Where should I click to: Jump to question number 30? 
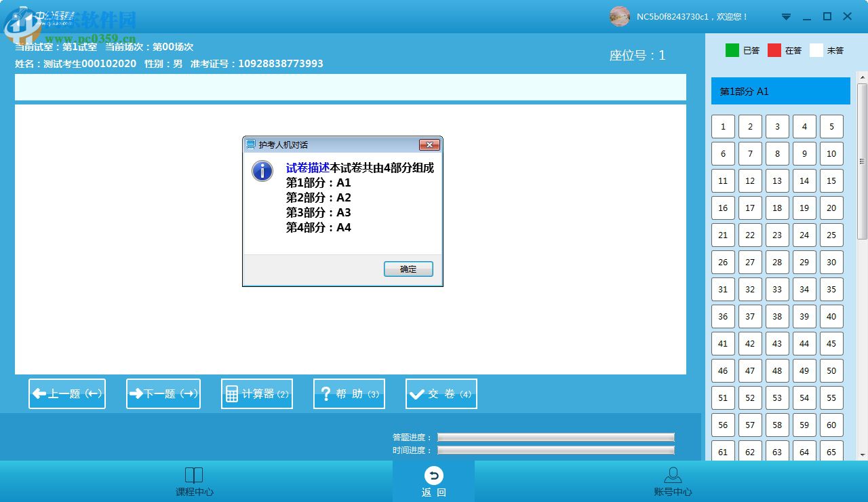831,263
